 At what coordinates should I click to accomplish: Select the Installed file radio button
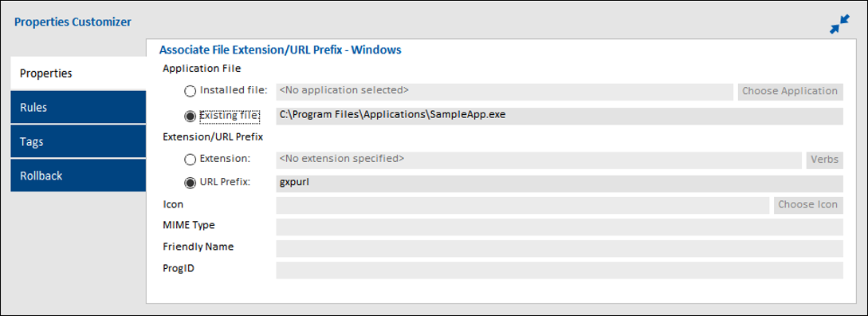pos(190,91)
